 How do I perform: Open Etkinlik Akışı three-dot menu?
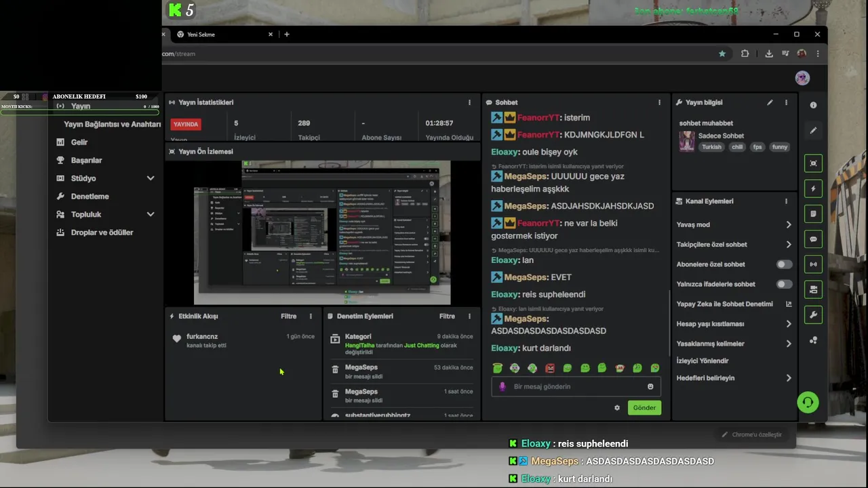pyautogui.click(x=311, y=317)
